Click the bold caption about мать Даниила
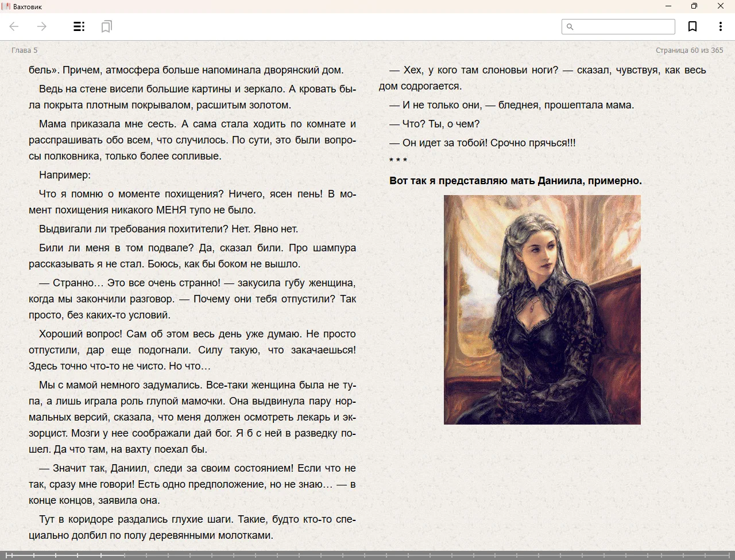735x560 pixels. coord(515,181)
